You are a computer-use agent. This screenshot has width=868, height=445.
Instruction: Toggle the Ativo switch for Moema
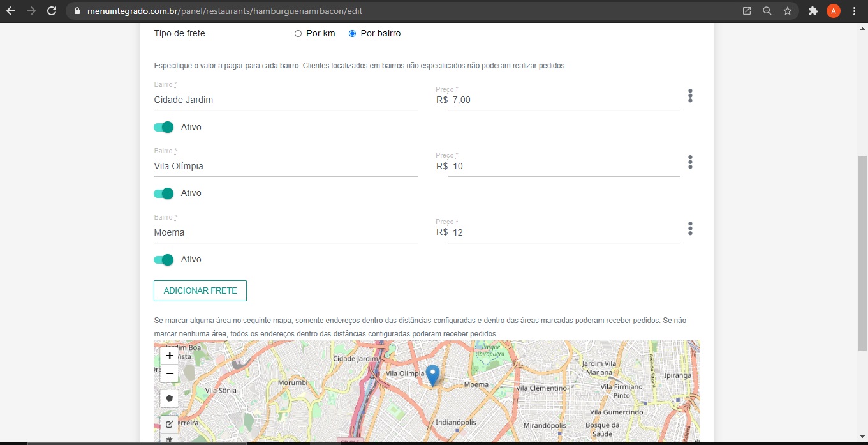pyautogui.click(x=164, y=260)
